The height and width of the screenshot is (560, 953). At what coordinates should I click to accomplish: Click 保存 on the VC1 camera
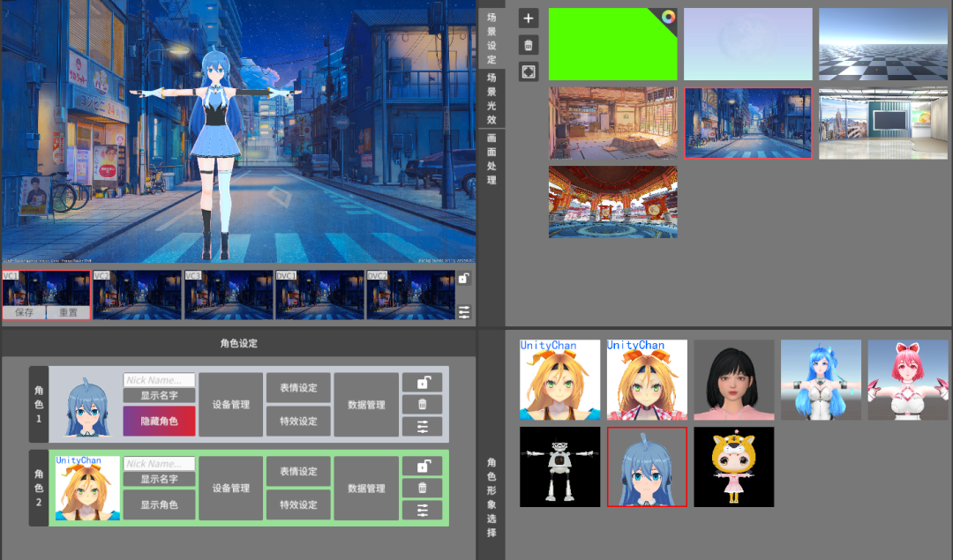[x=24, y=312]
